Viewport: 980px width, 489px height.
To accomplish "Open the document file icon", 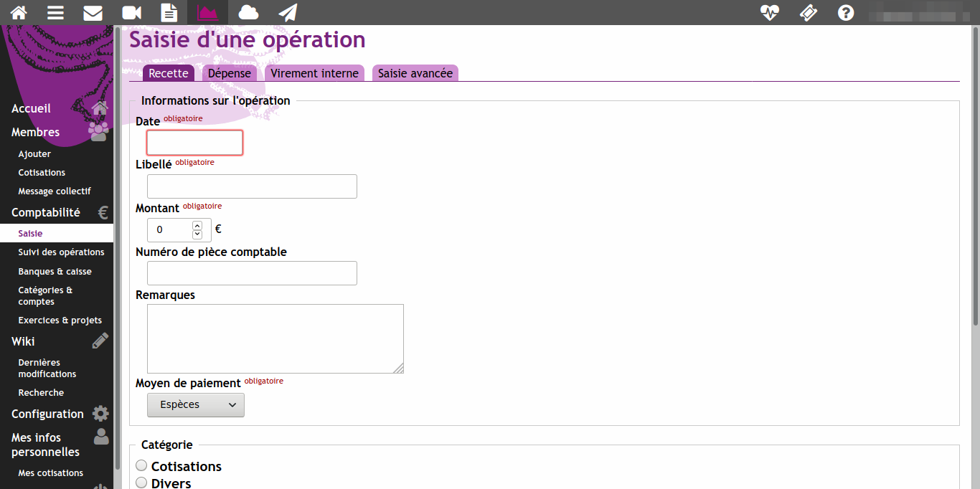I will coord(169,12).
